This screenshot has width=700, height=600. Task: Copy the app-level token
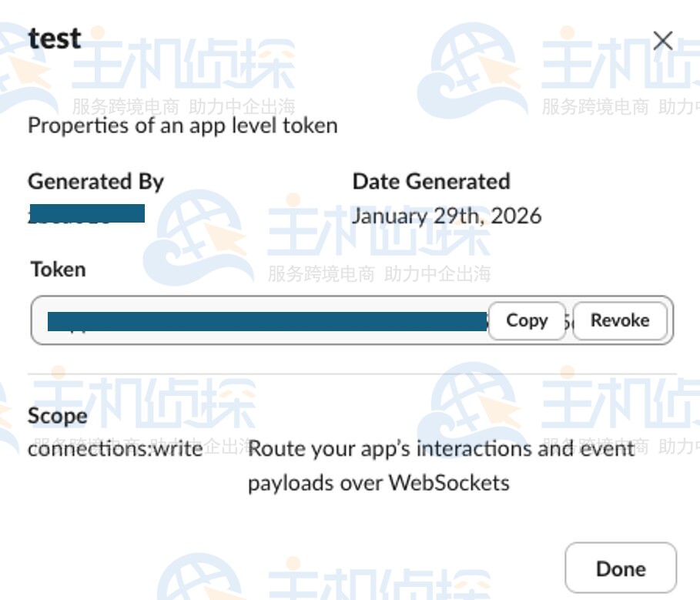(x=526, y=320)
